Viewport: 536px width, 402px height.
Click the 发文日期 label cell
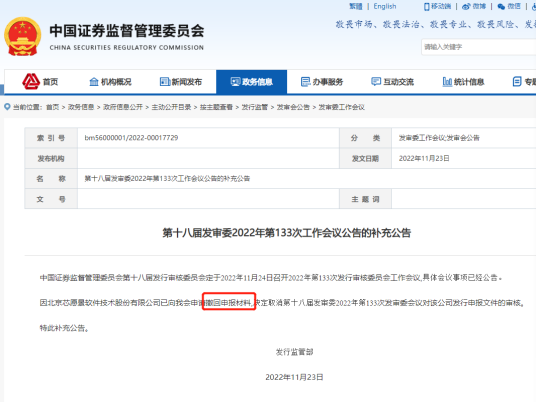[365, 158]
